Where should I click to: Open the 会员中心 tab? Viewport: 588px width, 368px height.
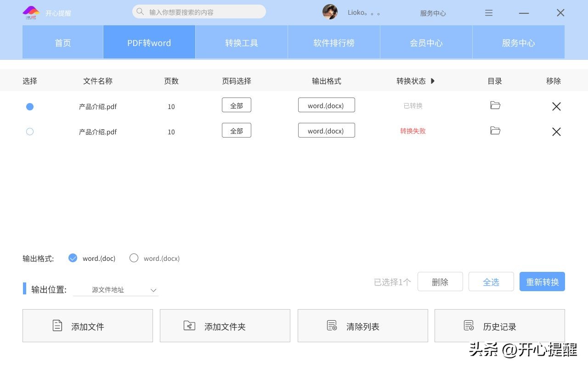coord(426,42)
